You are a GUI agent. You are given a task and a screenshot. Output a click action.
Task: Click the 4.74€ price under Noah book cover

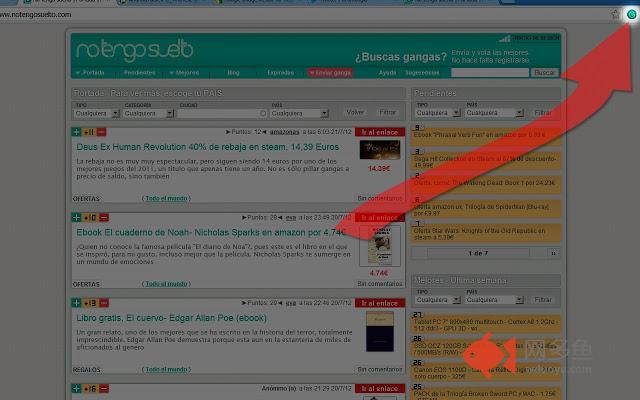click(379, 273)
